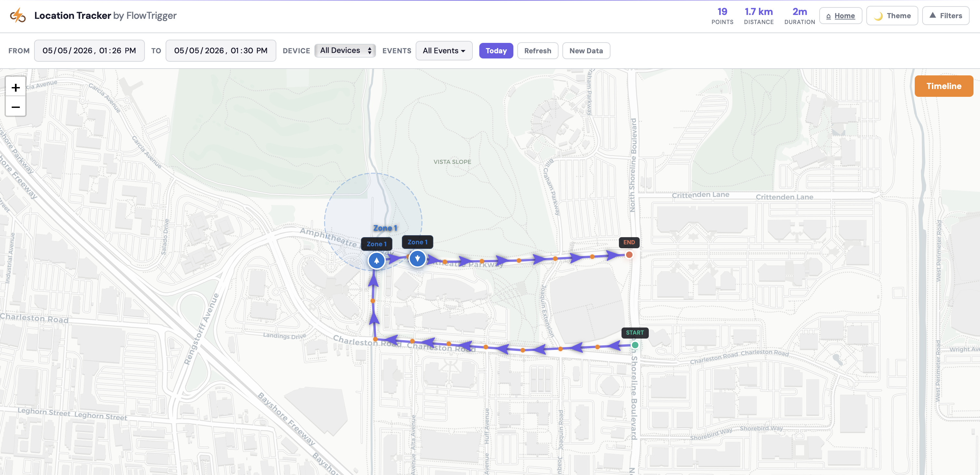Click the Today button
The width and height of the screenshot is (980, 475).
tap(496, 51)
